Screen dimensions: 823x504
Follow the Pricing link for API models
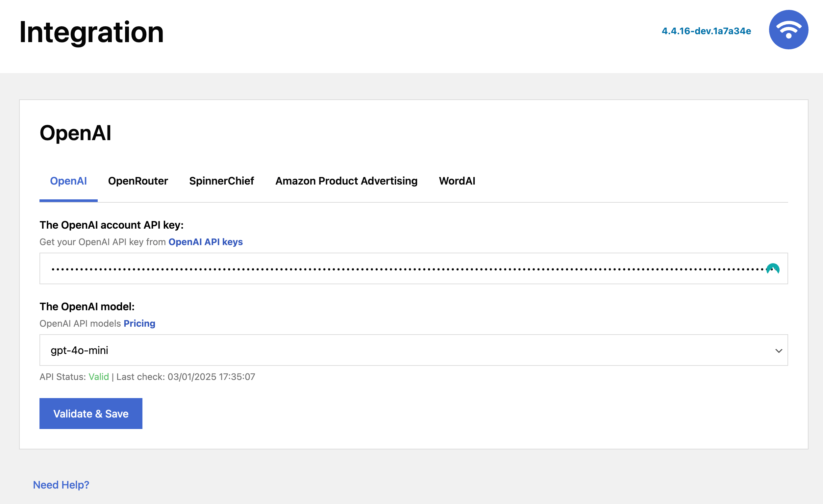tap(139, 323)
